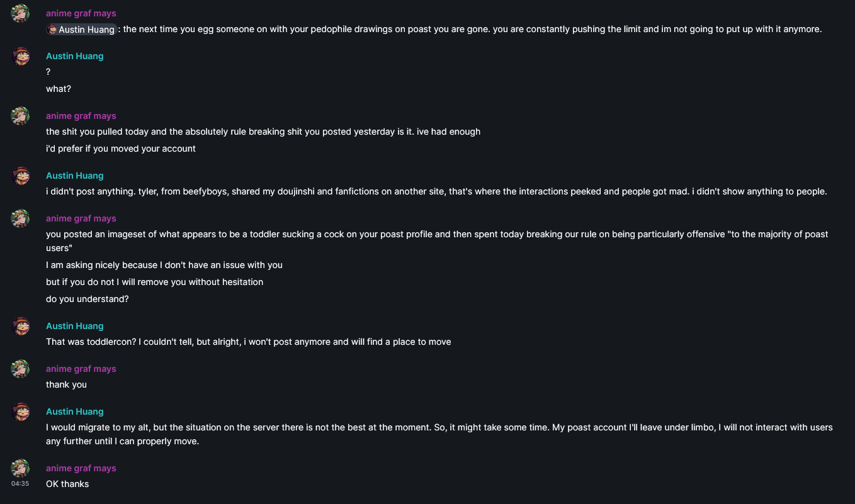Click the 04:35 timestamp
Screen dimensions: 855x504
[20, 484]
